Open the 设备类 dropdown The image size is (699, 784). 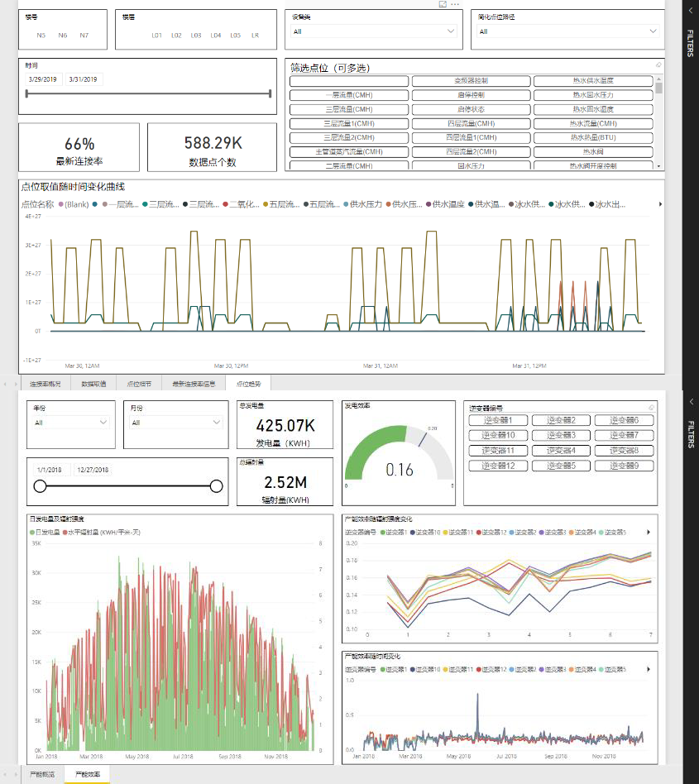point(371,31)
